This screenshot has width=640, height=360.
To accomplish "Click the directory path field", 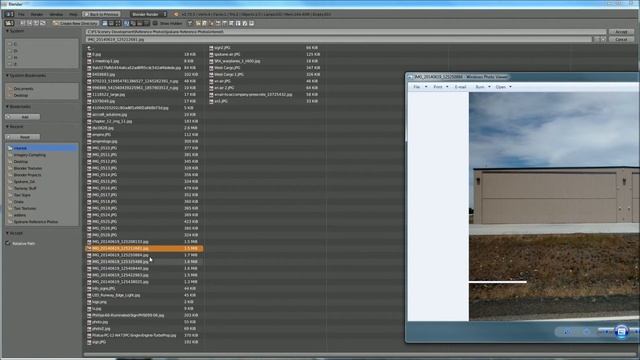I will coord(346,31).
